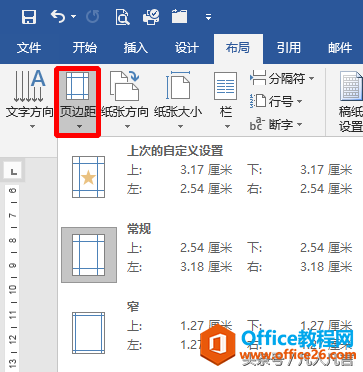Image resolution: width=363 pixels, height=372 pixels.
Task: Open the Undo history dropdown arrow
Action: pyautogui.click(x=73, y=17)
